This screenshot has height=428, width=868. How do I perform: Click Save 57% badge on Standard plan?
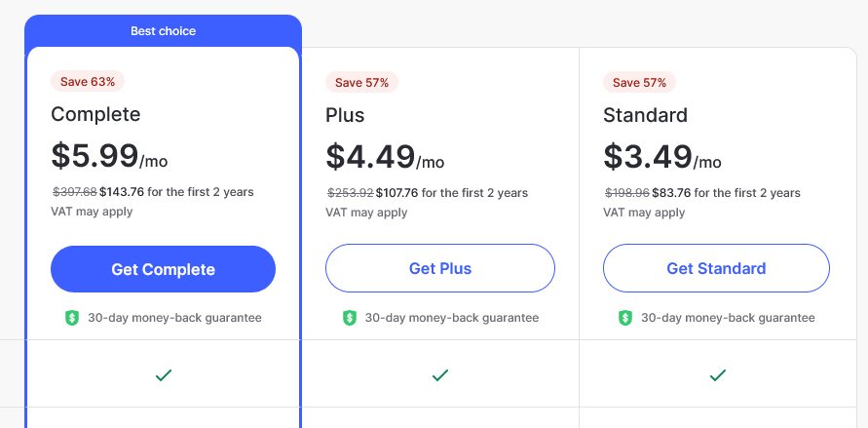pos(639,83)
